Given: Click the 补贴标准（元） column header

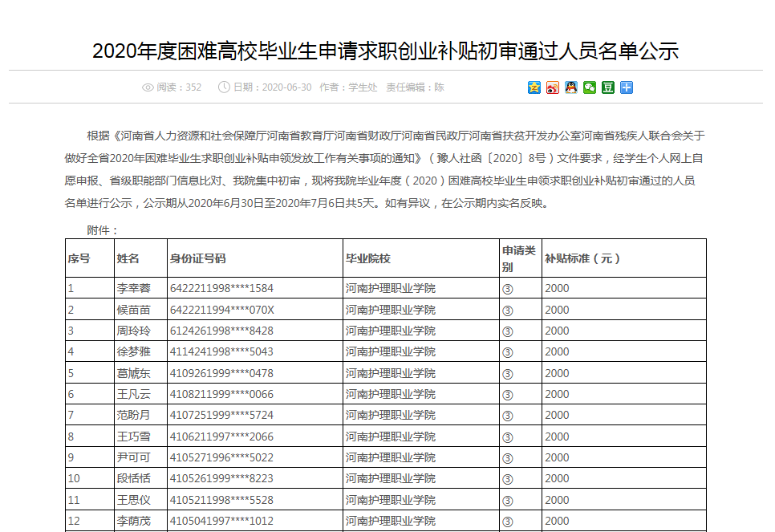Looking at the screenshot, I should click(582, 258).
